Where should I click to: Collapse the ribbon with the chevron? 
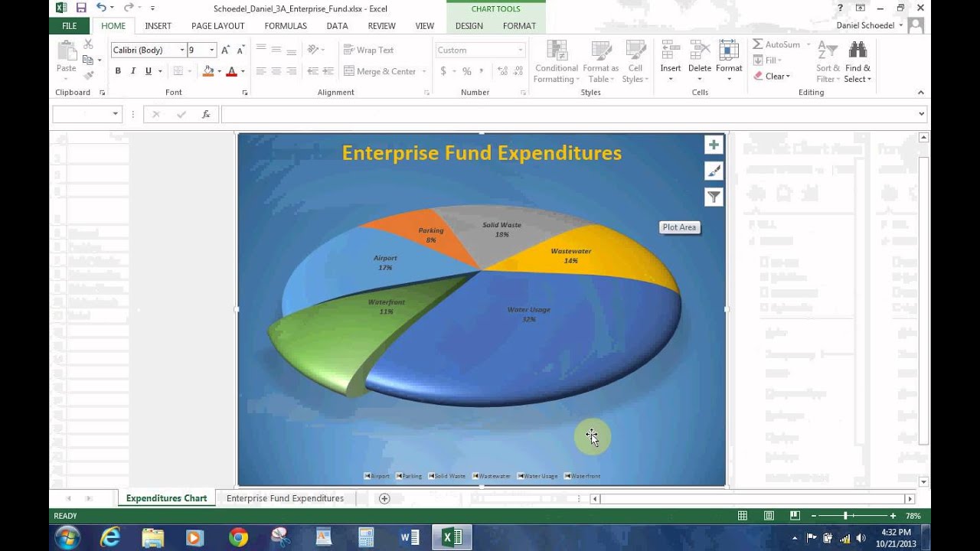921,93
